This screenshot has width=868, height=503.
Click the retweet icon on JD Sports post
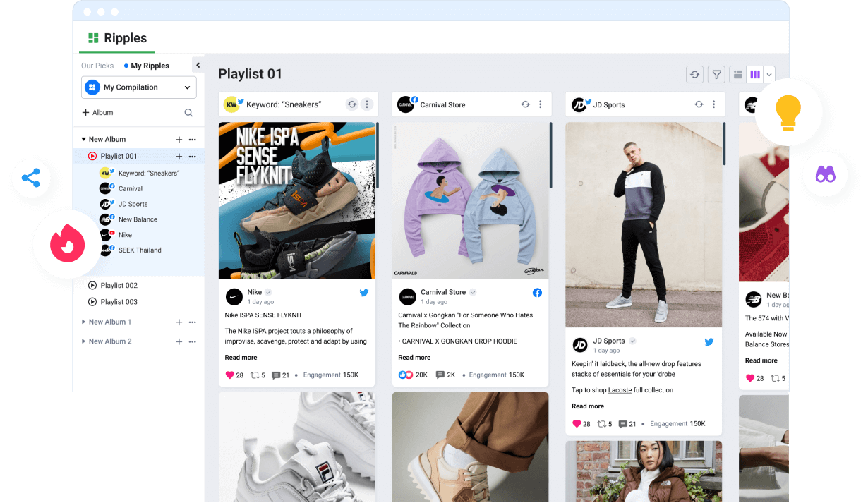point(602,424)
